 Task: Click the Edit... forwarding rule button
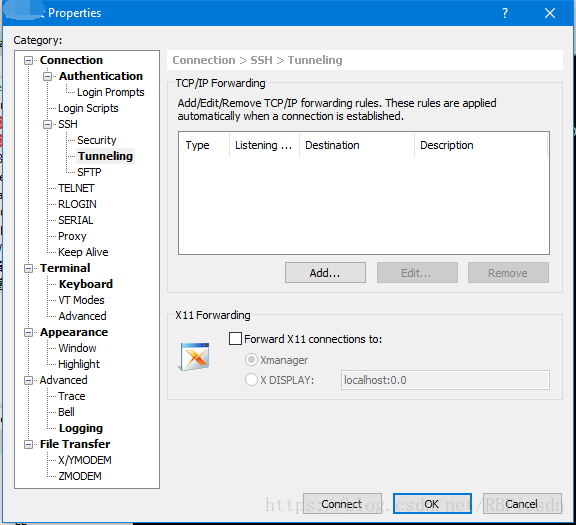point(417,273)
